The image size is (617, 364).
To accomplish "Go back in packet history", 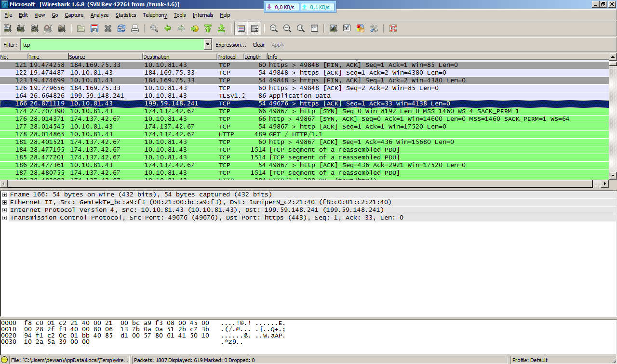I will pyautogui.click(x=168, y=28).
